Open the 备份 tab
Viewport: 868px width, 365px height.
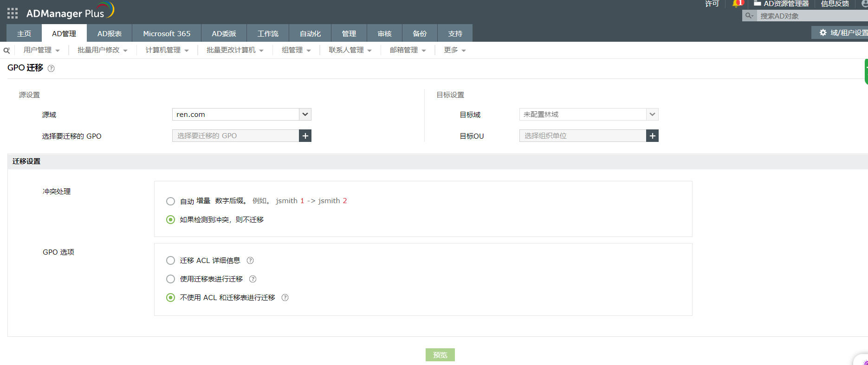[x=420, y=33]
